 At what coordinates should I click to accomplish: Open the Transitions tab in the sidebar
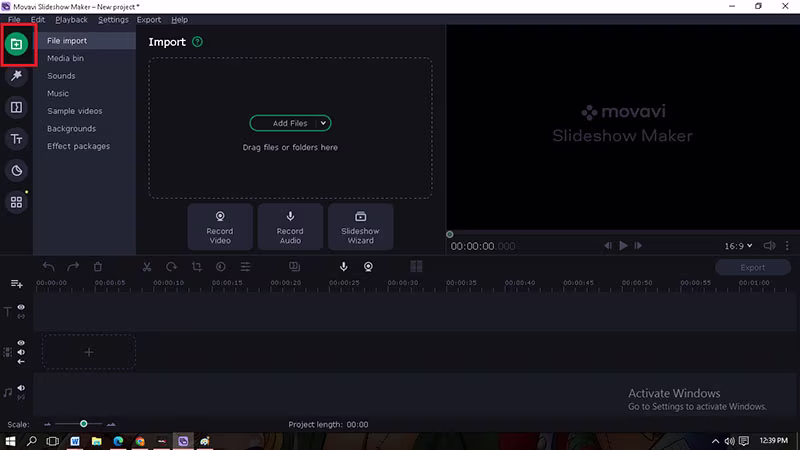(x=16, y=107)
